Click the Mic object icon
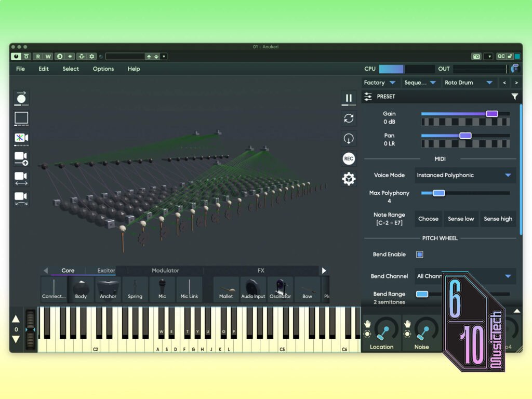This screenshot has height=399, width=532. [162, 289]
